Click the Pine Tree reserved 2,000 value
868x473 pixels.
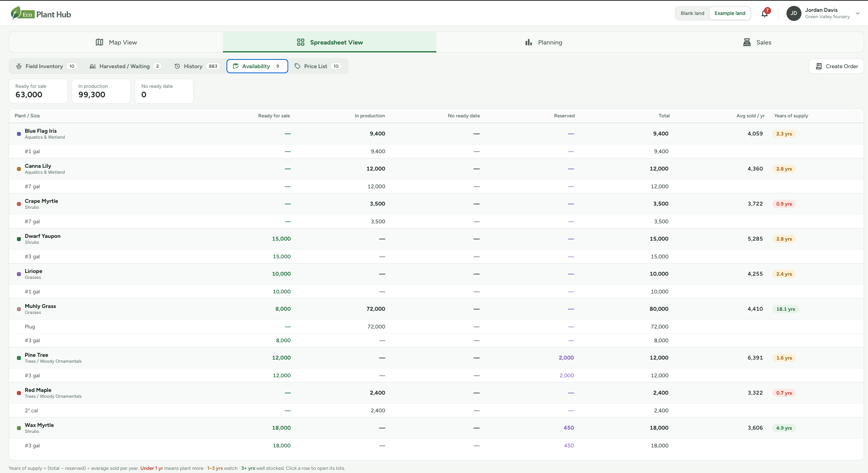(566, 358)
